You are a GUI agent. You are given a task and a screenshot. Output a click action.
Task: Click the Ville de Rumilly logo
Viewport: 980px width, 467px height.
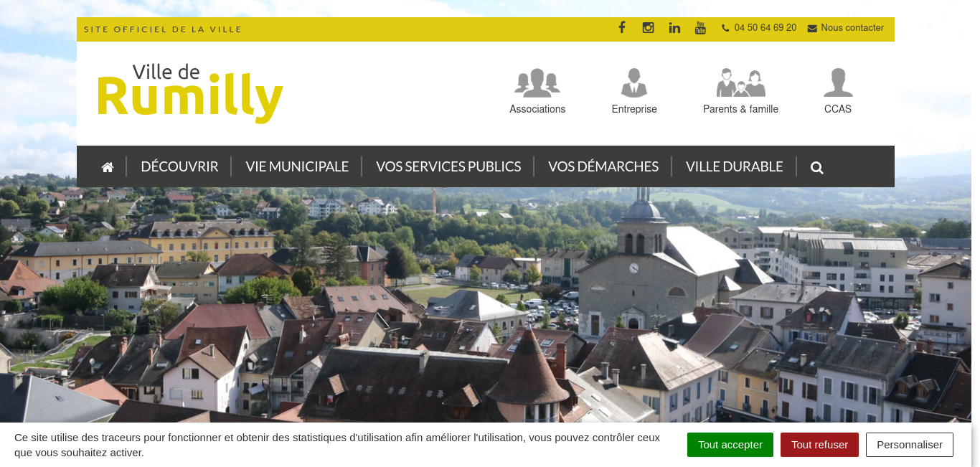(x=190, y=93)
